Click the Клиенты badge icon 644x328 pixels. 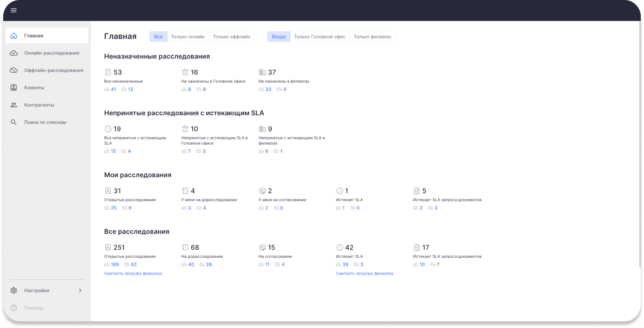point(14,88)
